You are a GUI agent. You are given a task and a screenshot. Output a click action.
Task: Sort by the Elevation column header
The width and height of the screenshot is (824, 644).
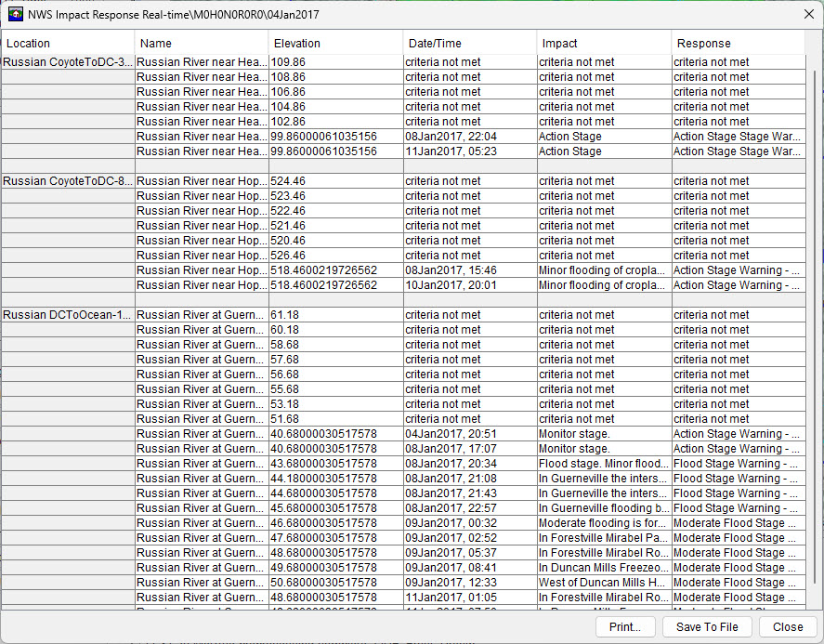(335, 43)
